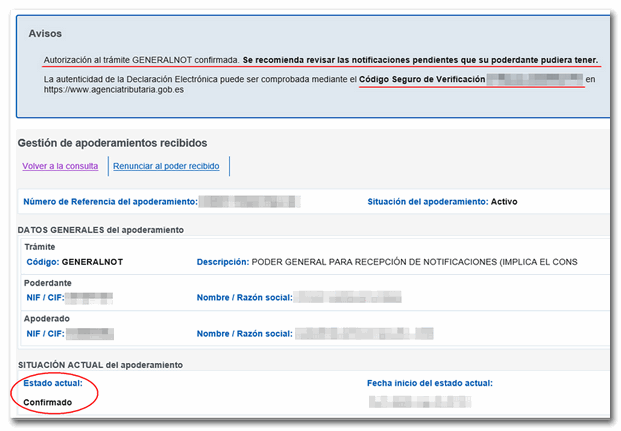
Task: Click the blurred verification code value
Action: pyautogui.click(x=535, y=79)
